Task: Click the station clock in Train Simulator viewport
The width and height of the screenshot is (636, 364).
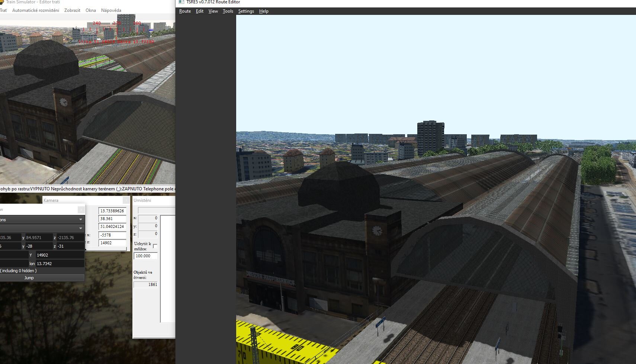Action: [x=64, y=102]
